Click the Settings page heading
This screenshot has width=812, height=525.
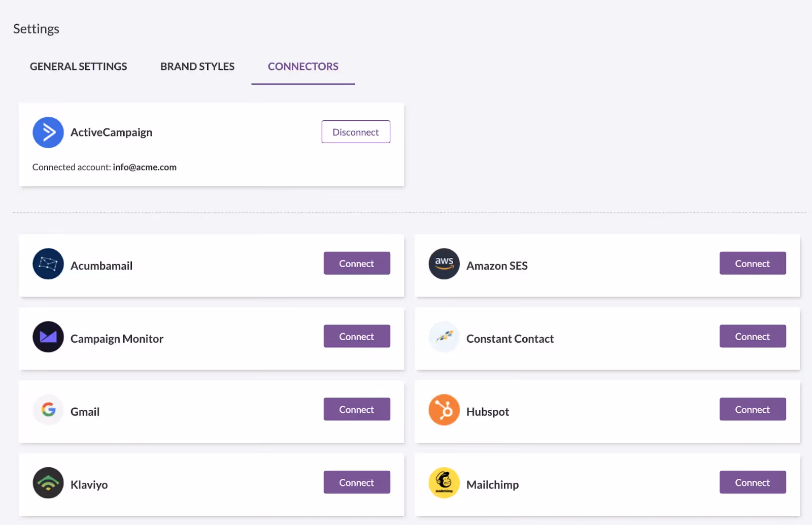click(36, 29)
